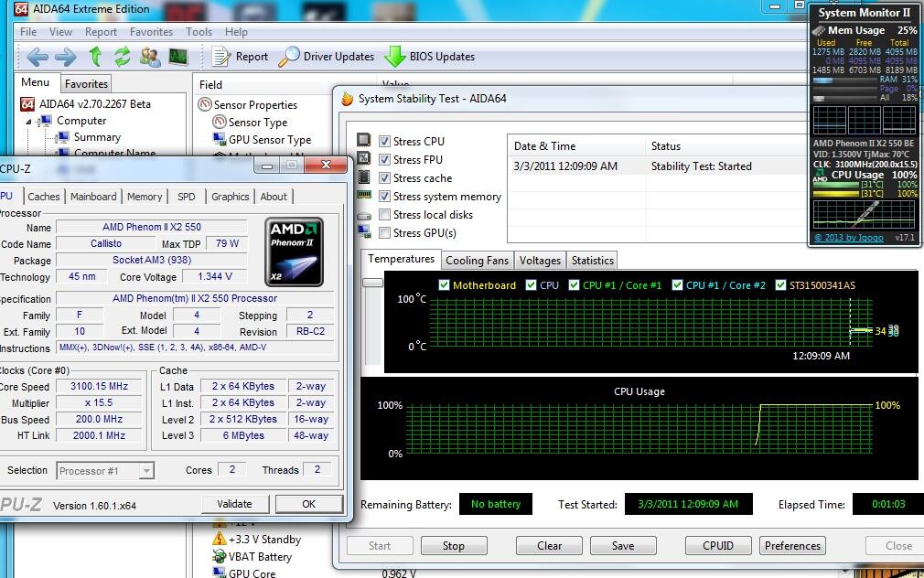Switch to the Voltages tab
This screenshot has width=924, height=578.
pos(540,261)
